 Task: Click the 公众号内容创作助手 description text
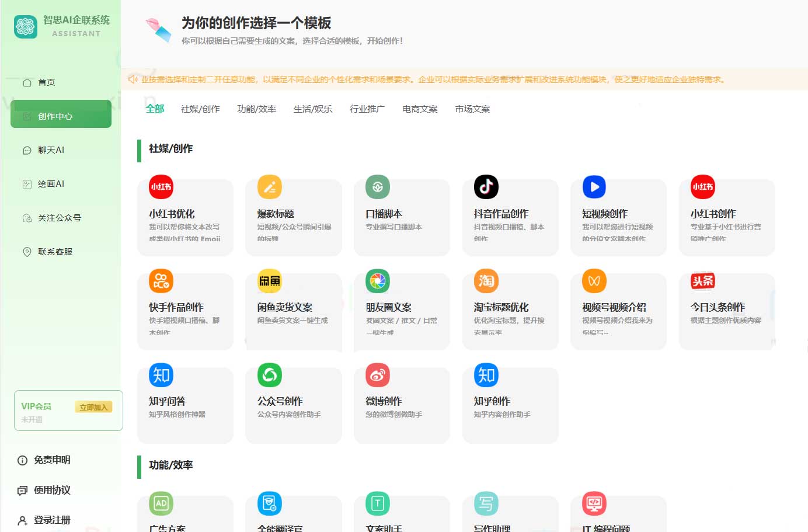(x=289, y=415)
